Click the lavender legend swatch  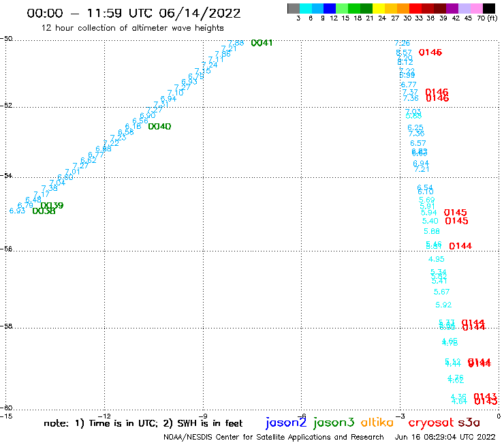click(464, 8)
